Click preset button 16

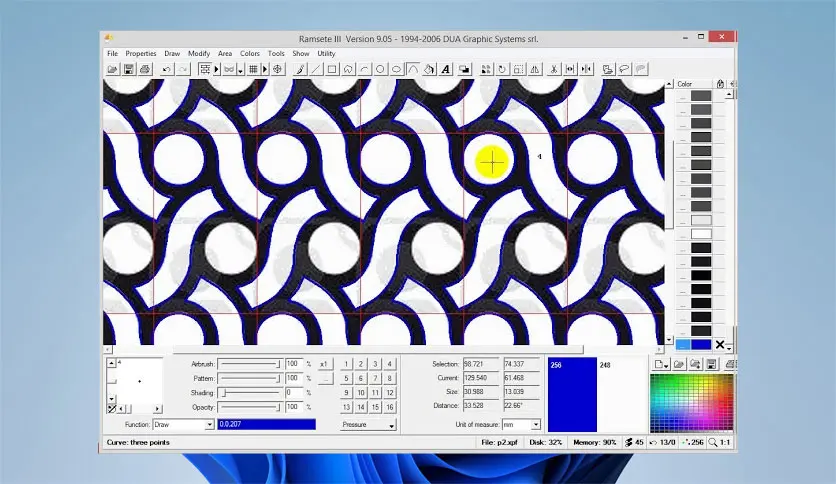tap(390, 407)
